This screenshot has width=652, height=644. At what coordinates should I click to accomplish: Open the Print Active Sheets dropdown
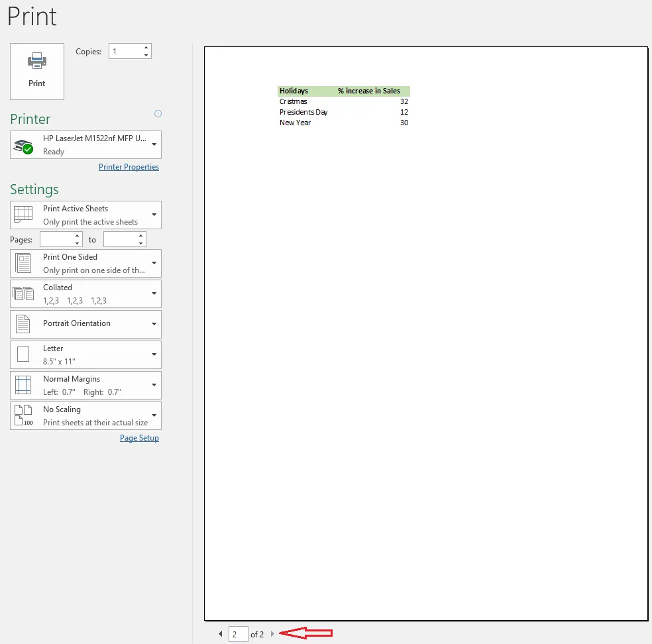[x=85, y=215]
